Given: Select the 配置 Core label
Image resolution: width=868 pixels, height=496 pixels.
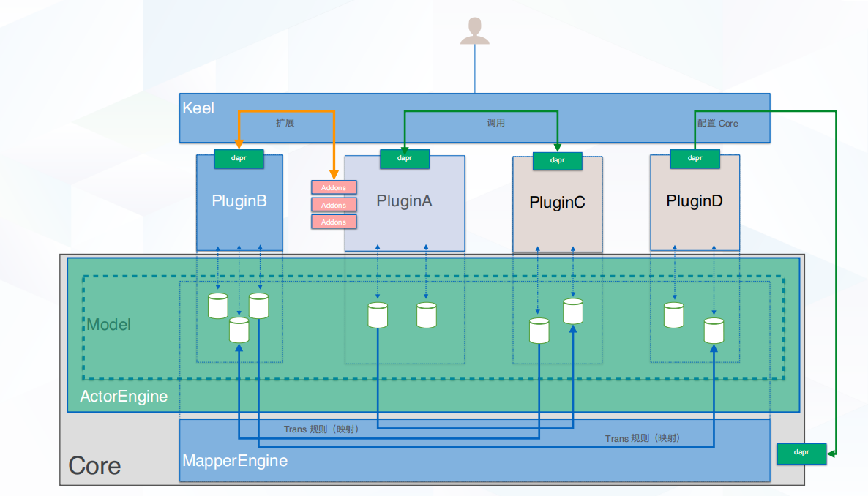Looking at the screenshot, I should click(x=717, y=124).
